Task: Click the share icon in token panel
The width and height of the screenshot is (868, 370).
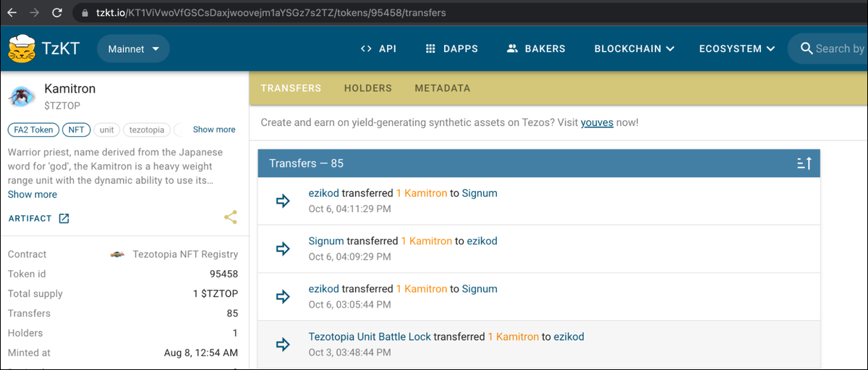Action: tap(231, 217)
